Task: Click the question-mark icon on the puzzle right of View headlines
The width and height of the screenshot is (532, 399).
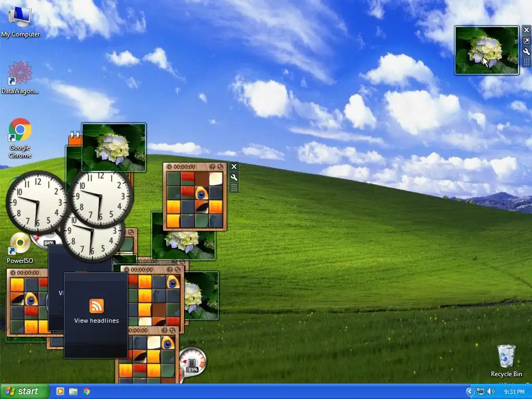Action: tap(170, 270)
